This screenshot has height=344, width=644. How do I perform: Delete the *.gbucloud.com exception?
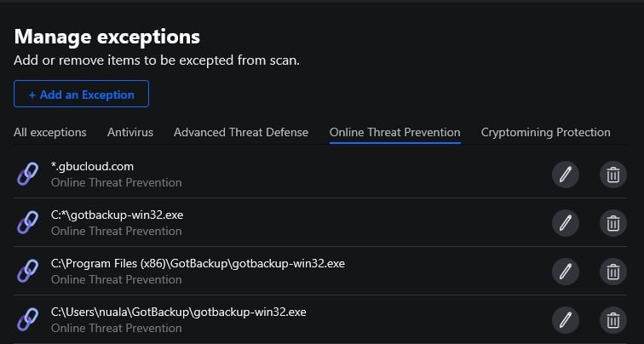pyautogui.click(x=612, y=175)
